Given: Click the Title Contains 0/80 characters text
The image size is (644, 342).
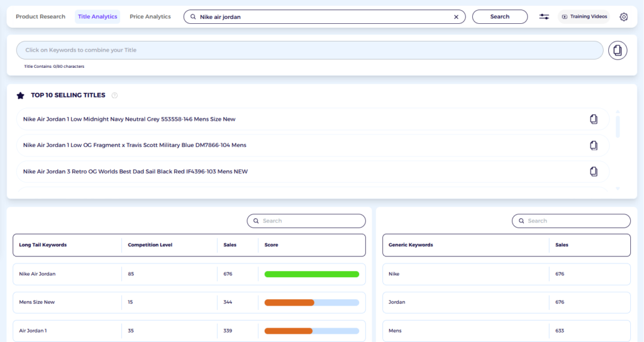Looking at the screenshot, I should [54, 67].
